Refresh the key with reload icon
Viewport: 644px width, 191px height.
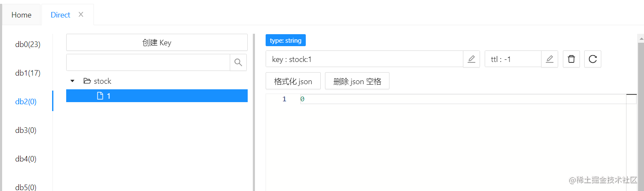[x=593, y=59]
